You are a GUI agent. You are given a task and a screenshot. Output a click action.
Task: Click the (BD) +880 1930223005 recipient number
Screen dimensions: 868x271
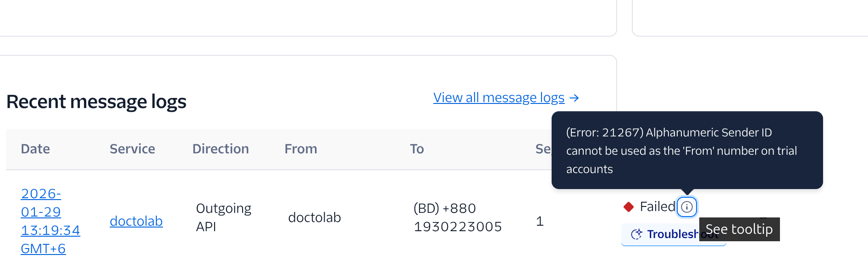click(x=458, y=217)
